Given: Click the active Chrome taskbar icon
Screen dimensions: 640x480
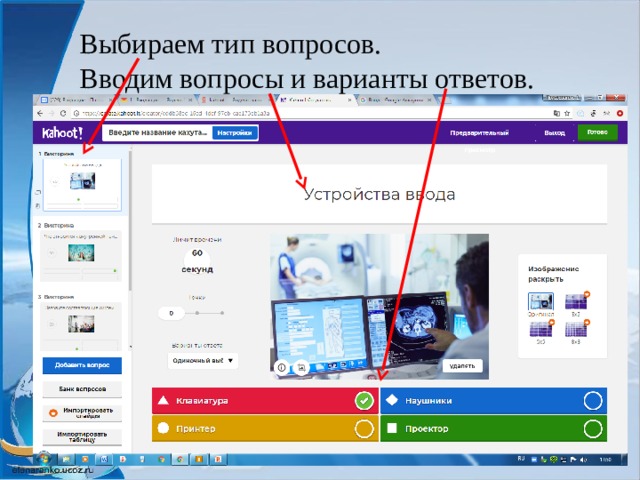Looking at the screenshot, I should (x=180, y=459).
